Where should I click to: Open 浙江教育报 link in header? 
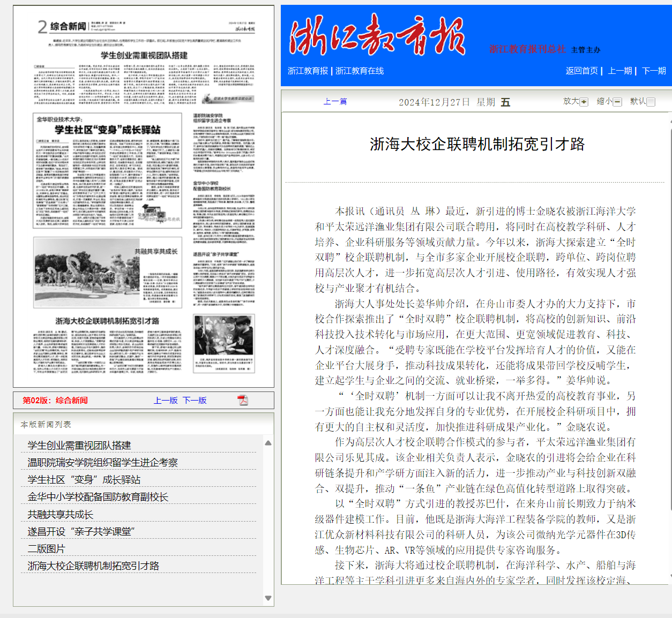(308, 71)
